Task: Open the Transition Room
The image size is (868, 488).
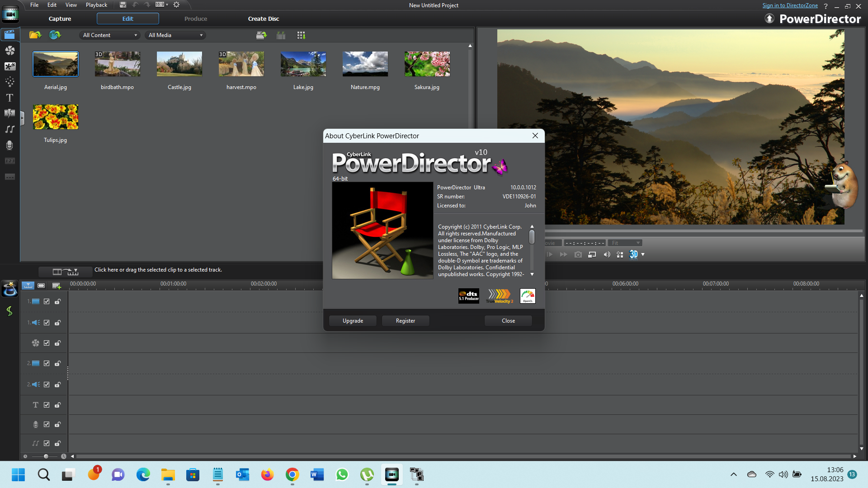Action: (9, 113)
